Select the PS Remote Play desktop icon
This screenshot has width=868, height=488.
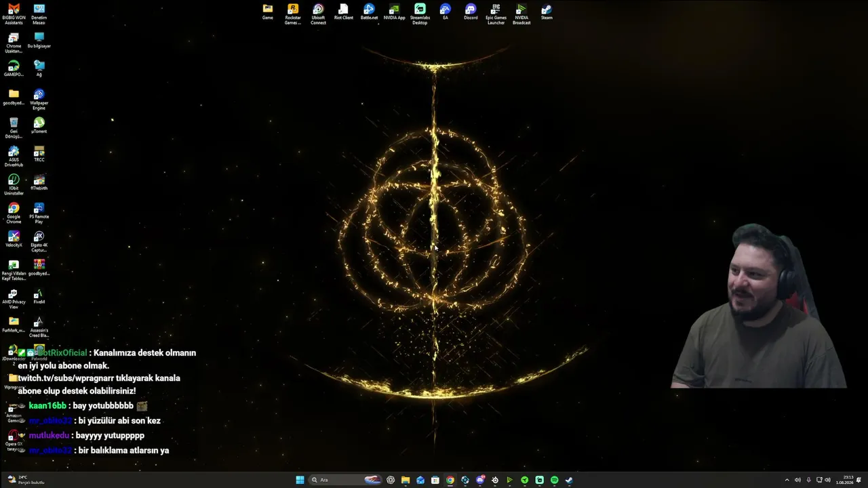click(x=39, y=213)
